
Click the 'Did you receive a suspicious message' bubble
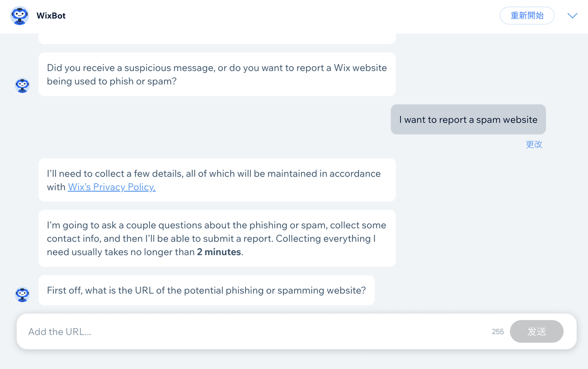click(217, 74)
